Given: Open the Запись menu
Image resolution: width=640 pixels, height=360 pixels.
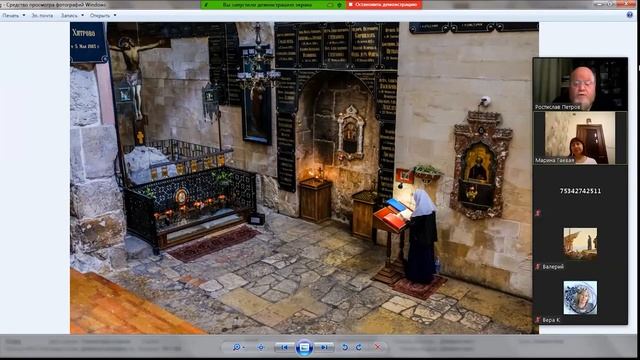Looking at the screenshot, I should [72, 16].
